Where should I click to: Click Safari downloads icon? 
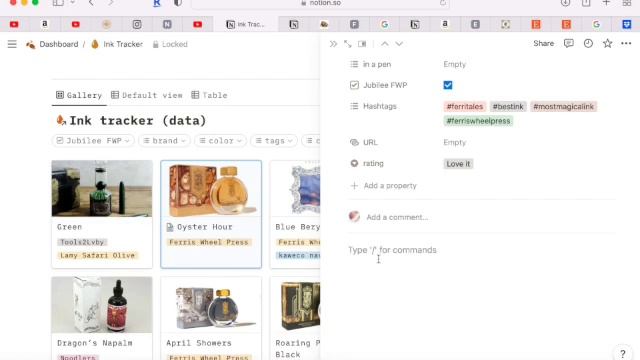tap(565, 2)
